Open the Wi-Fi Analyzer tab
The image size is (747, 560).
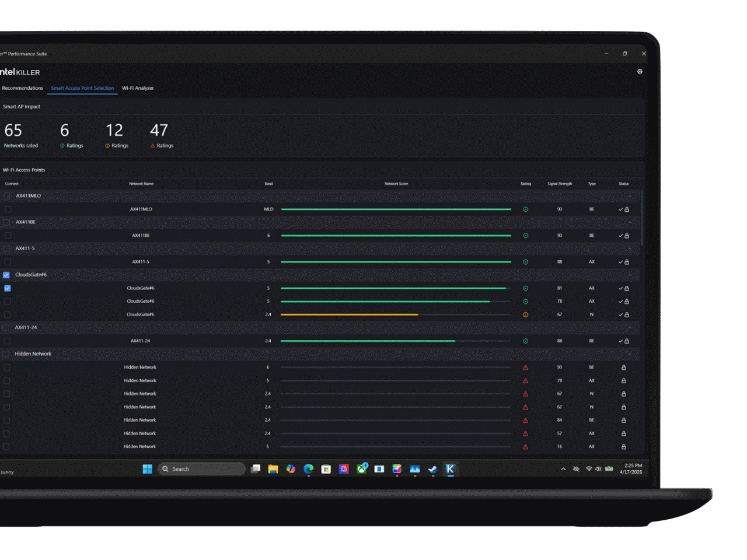pos(138,88)
